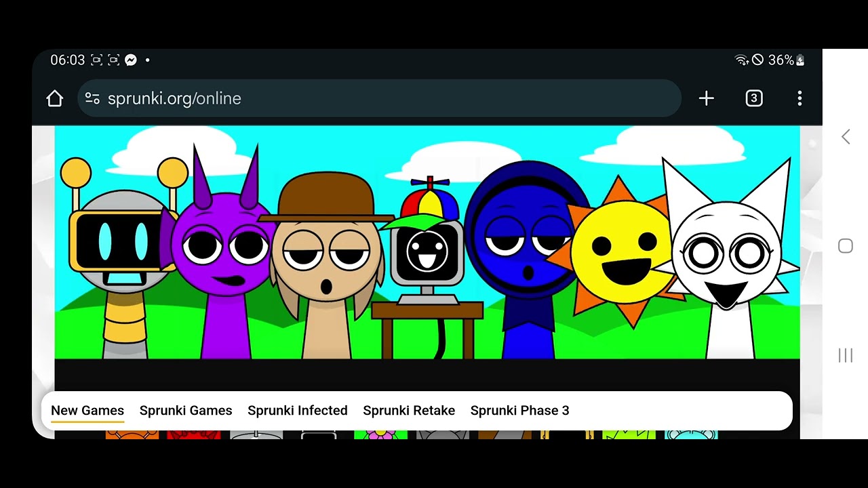Open a new tab with plus icon
Screen dimensions: 868x488
(707, 98)
